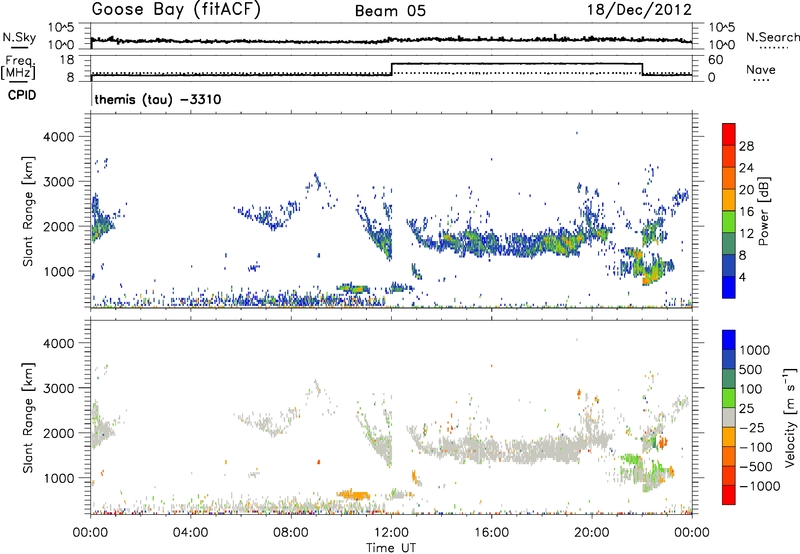The image size is (800, 554).
Task: Click the 'Time UT' axis label
Action: point(391,548)
